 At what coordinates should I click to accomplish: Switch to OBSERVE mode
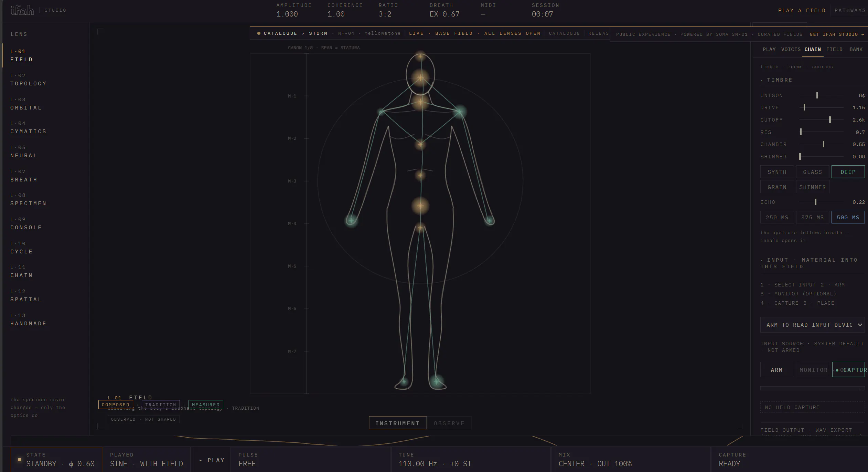pos(449,423)
